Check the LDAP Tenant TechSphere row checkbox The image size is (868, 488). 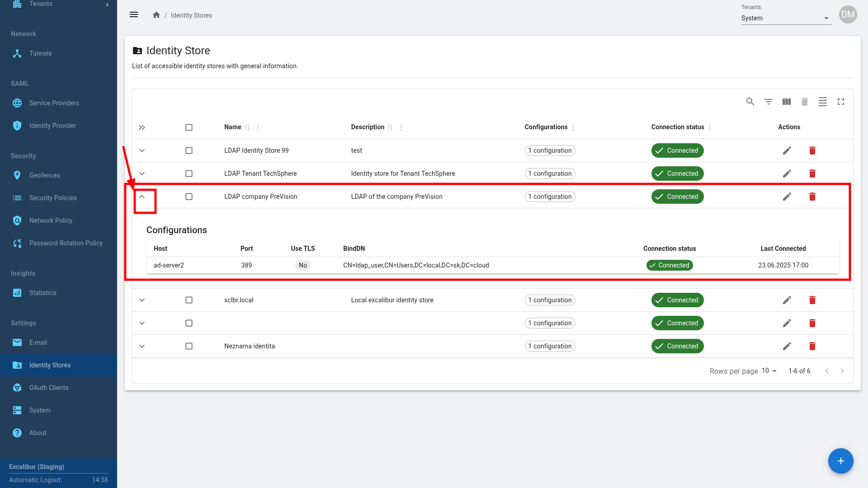point(189,174)
